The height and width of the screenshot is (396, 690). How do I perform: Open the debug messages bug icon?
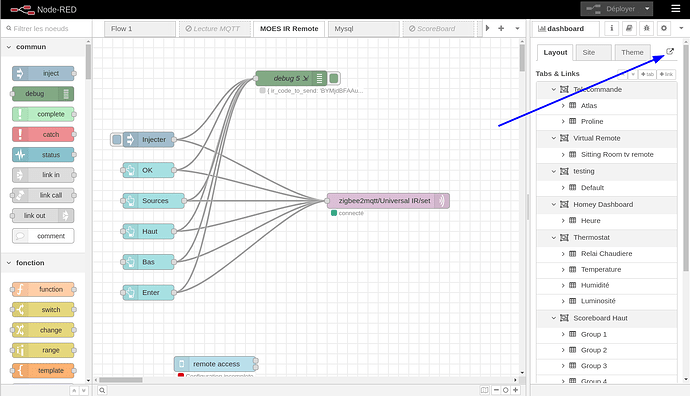[x=646, y=29]
